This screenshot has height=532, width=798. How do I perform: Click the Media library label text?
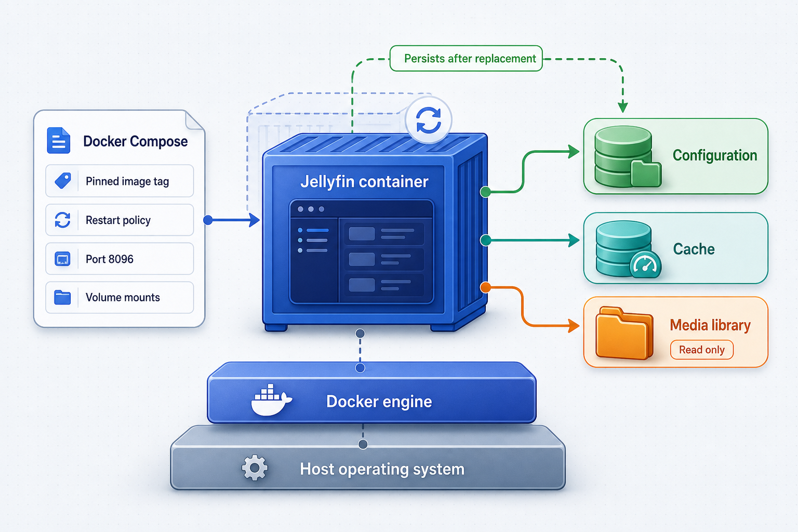click(710, 325)
